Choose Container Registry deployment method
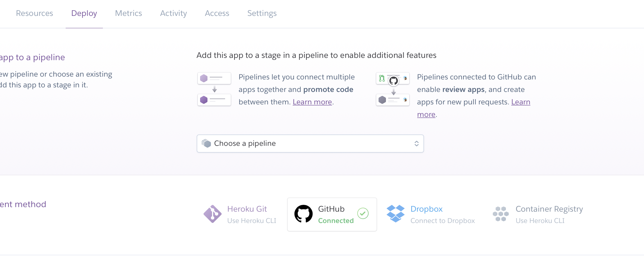 coord(549,209)
